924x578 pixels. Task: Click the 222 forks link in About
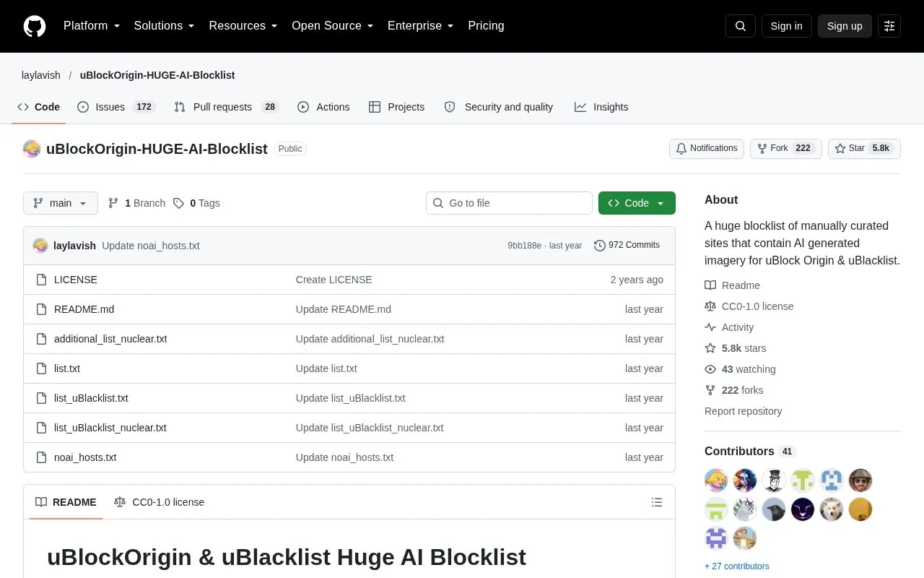click(x=733, y=390)
